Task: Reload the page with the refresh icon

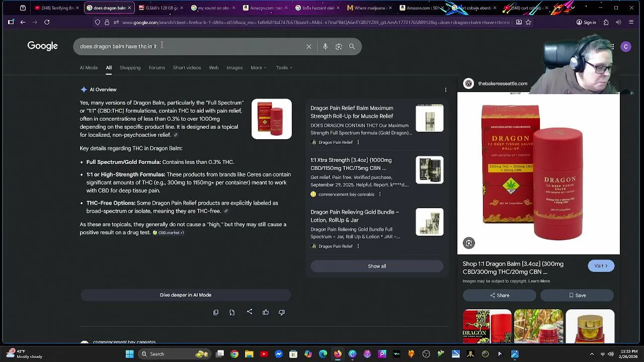Action: click(x=47, y=22)
